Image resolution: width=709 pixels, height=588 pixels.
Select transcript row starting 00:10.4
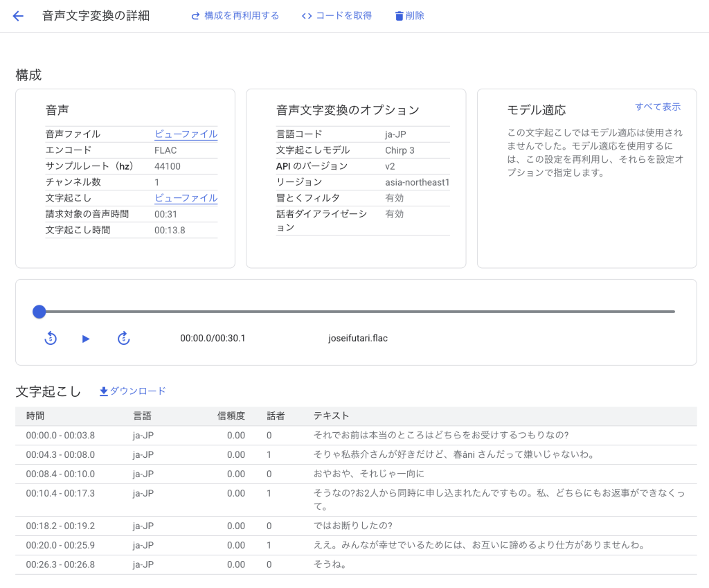click(x=60, y=493)
